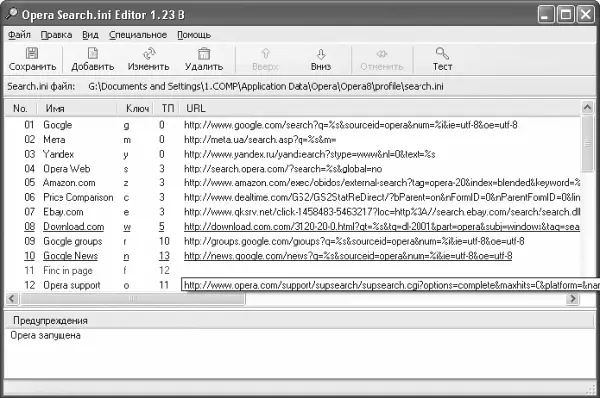Click the Предупреждения panel header
This screenshot has width=600, height=398.
(x=299, y=320)
